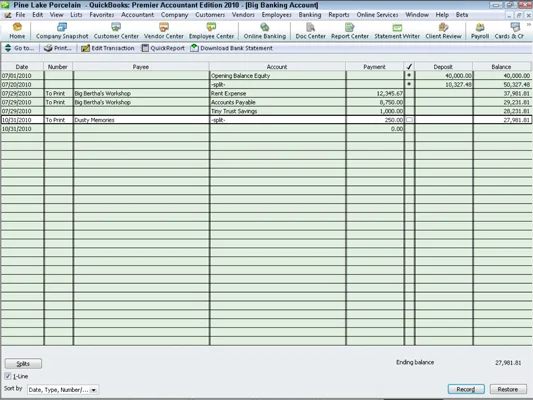Click the Go to... register button
This screenshot has width=533, height=400.
point(19,48)
